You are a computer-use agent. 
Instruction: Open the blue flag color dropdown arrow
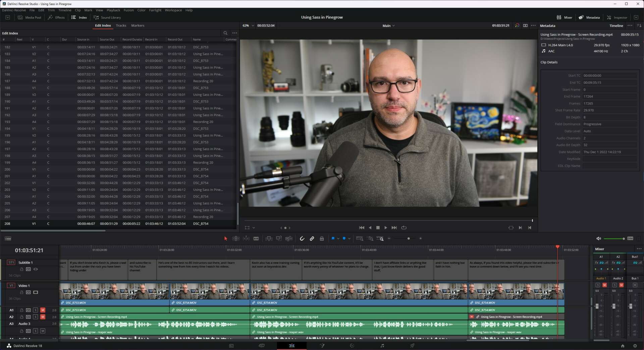click(338, 238)
